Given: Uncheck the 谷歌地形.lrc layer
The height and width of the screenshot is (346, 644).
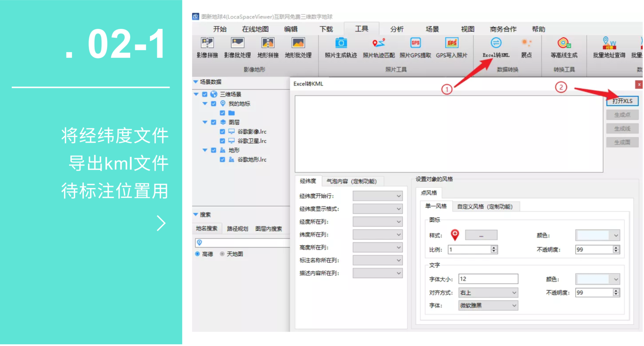Looking at the screenshot, I should coord(223,160).
